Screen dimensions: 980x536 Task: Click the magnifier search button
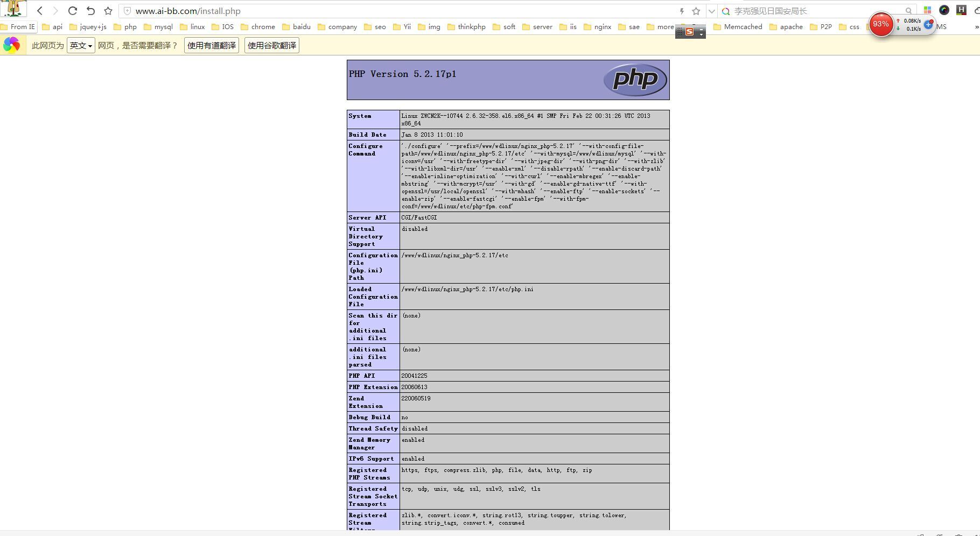click(x=908, y=11)
